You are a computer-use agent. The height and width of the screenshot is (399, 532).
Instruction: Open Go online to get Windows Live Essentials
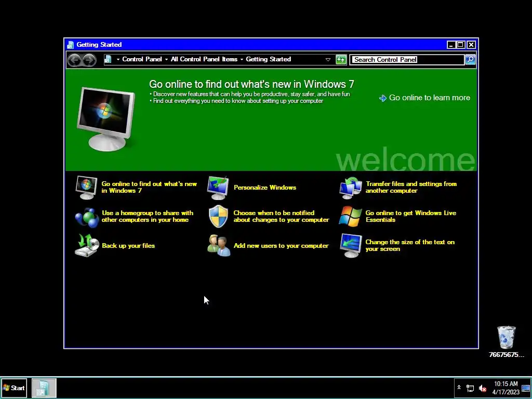click(410, 217)
